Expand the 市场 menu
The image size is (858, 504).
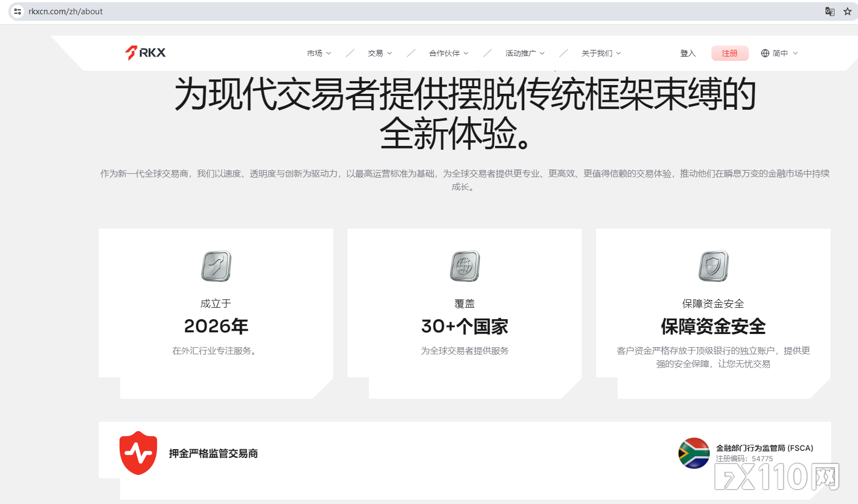click(x=319, y=53)
